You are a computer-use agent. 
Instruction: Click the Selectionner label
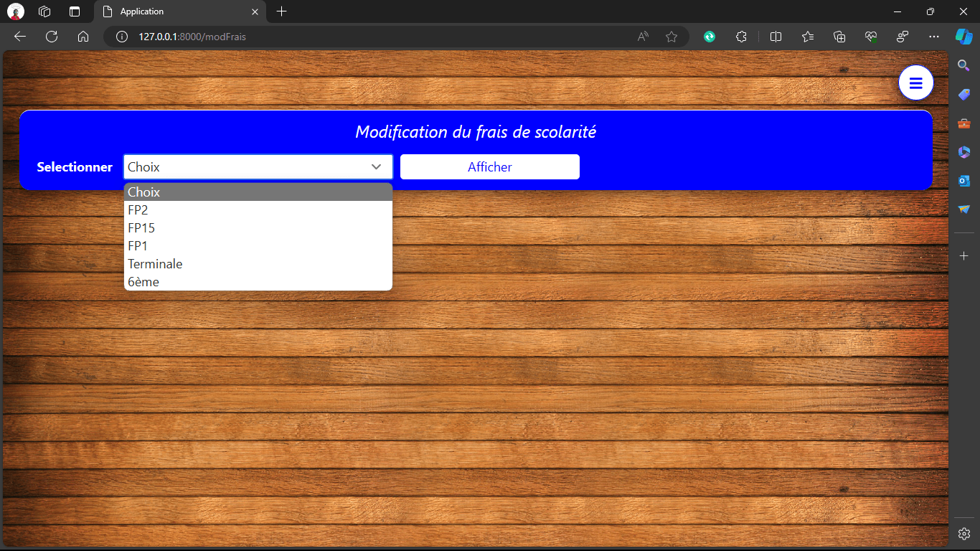pyautogui.click(x=75, y=167)
